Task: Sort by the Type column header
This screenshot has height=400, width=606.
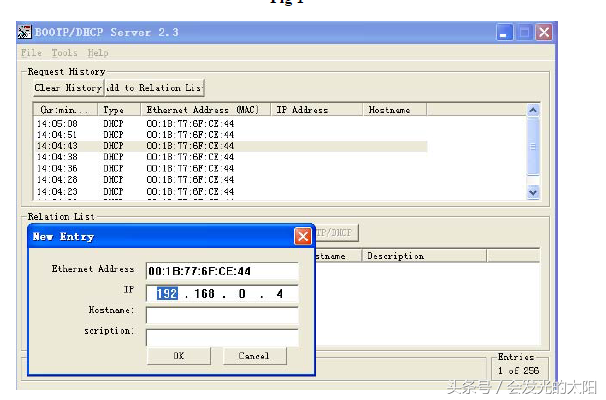Action: [x=119, y=110]
